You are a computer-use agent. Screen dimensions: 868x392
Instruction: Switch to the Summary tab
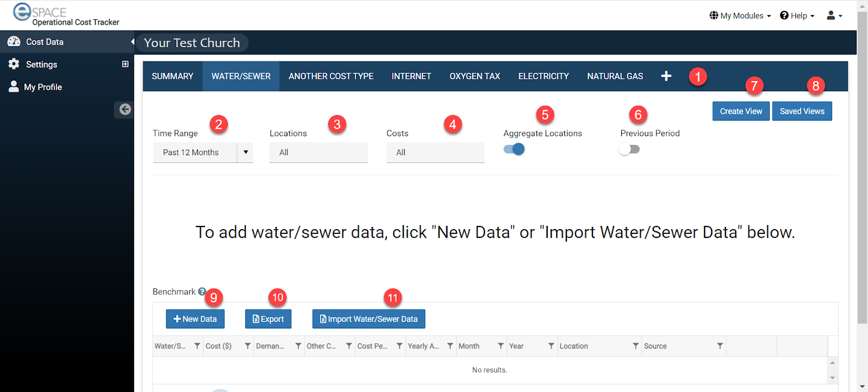coord(173,76)
